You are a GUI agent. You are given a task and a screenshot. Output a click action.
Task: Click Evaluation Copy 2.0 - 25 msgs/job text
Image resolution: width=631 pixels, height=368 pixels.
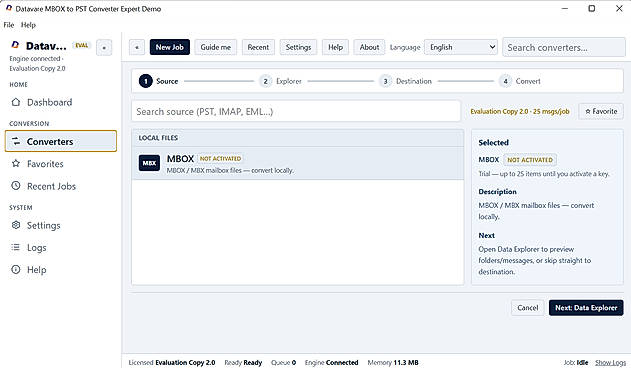(x=520, y=111)
